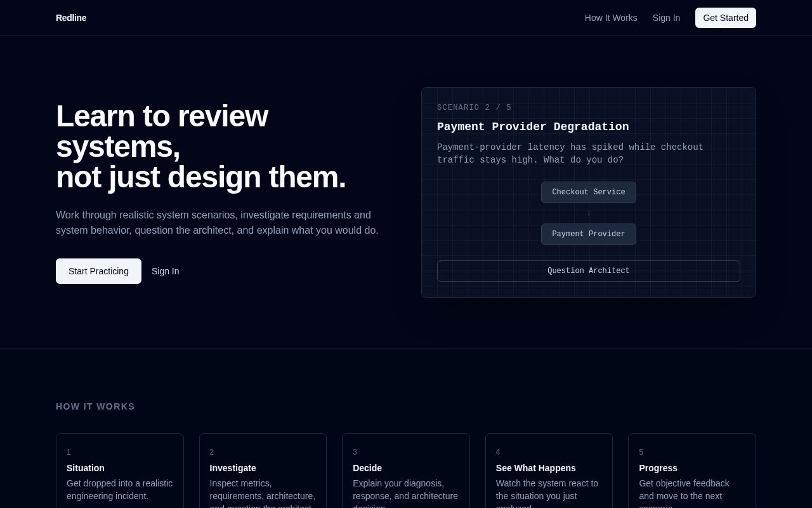The image size is (812, 508).
Task: Click the 'Get objective feedback' description text
Action: (684, 493)
